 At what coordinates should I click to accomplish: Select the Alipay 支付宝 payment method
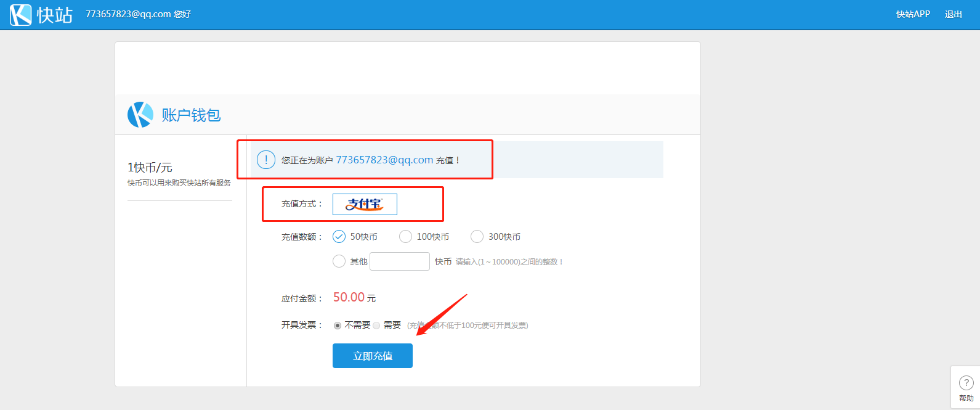[365, 204]
